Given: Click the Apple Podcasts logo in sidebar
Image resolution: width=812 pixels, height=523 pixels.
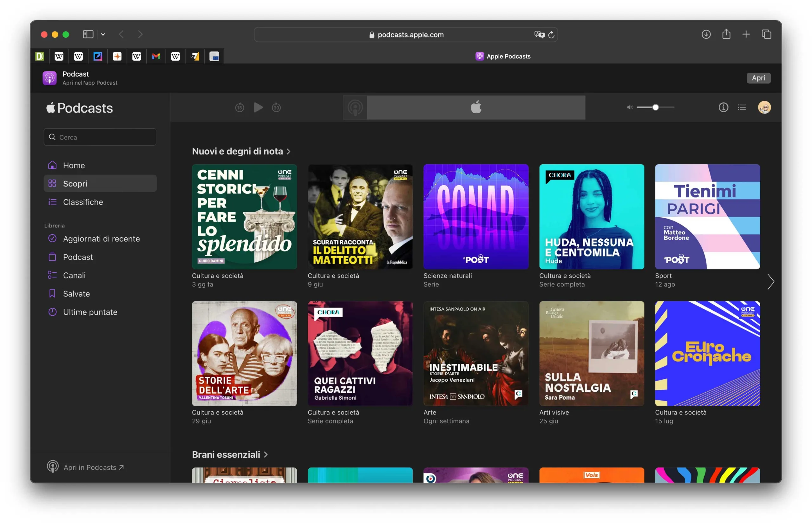Looking at the screenshot, I should pos(80,108).
